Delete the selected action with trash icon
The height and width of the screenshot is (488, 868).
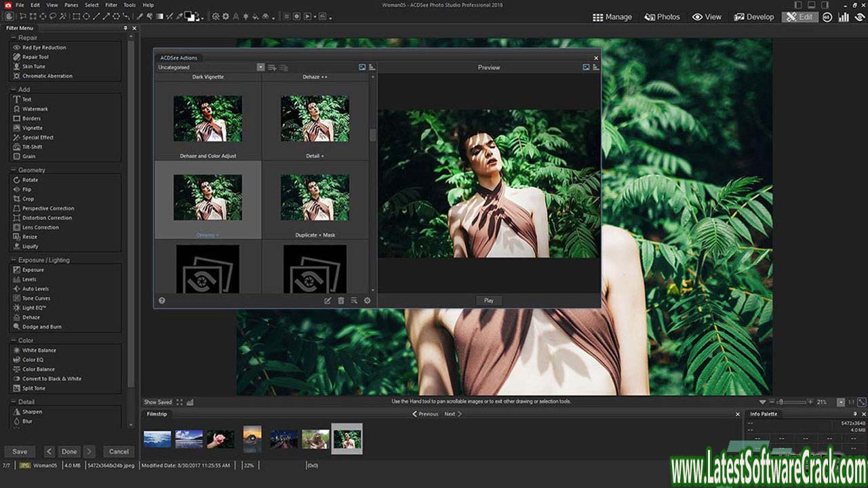340,300
